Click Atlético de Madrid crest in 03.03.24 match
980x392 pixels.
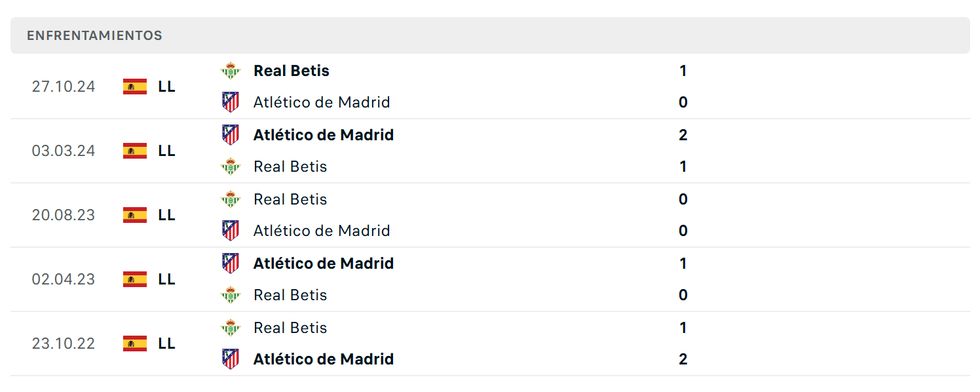pos(231,135)
